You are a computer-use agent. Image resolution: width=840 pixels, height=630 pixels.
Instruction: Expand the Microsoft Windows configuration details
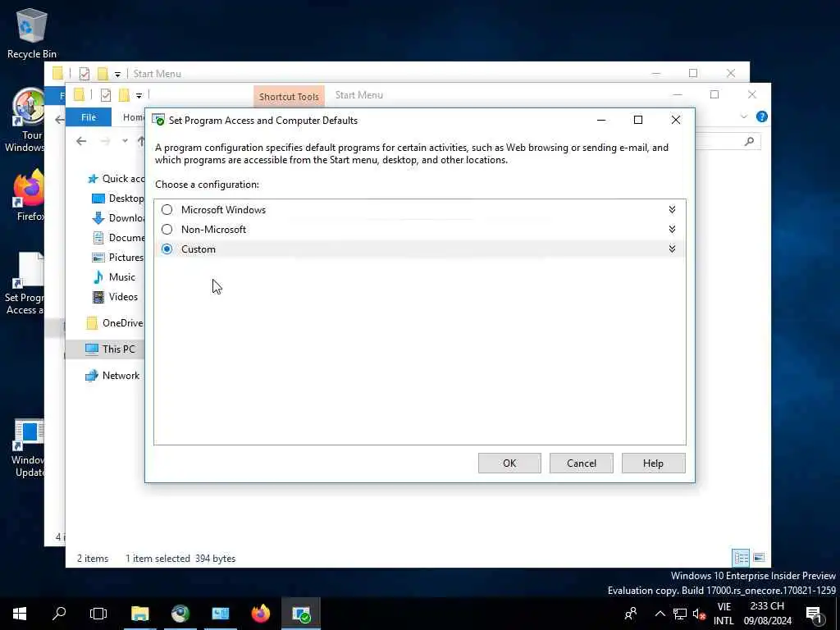[x=672, y=209]
